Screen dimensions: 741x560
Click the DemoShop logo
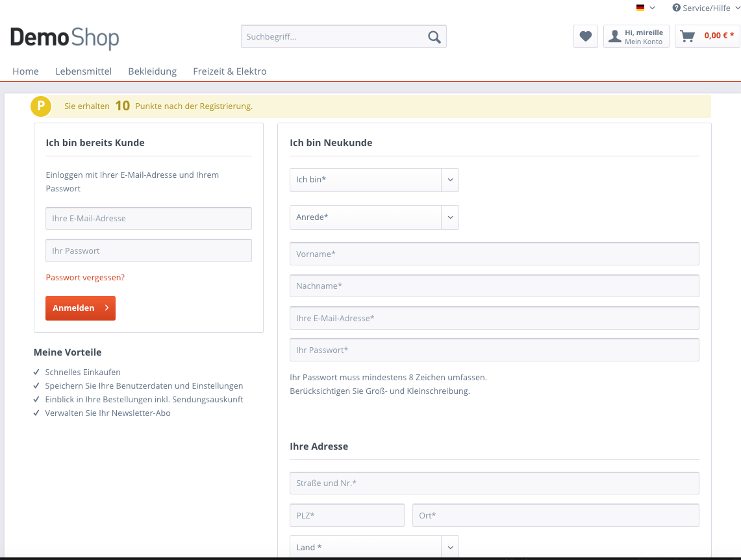[x=64, y=38]
